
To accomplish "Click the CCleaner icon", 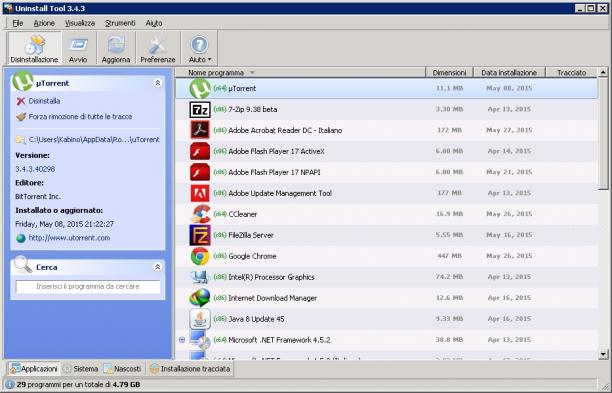I will tap(201, 214).
